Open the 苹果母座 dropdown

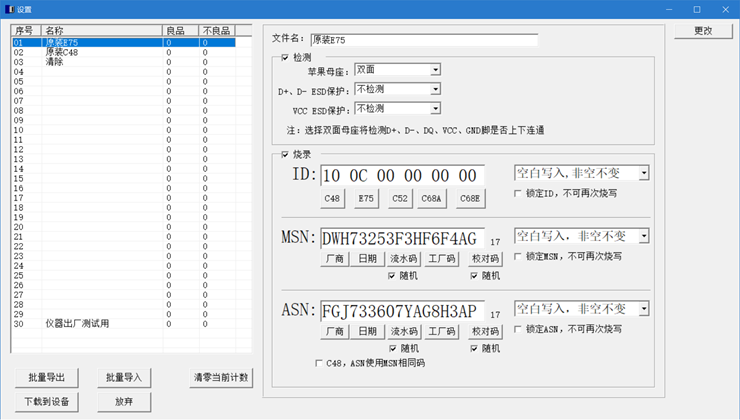click(x=435, y=70)
